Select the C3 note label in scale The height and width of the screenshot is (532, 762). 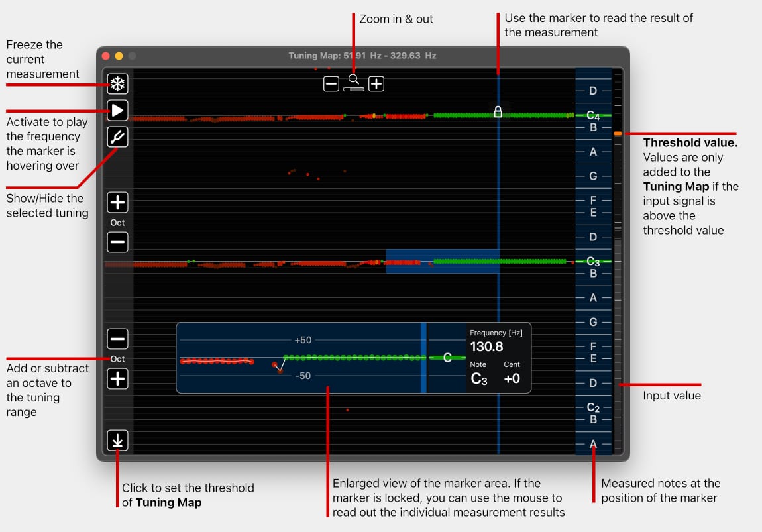[593, 262]
